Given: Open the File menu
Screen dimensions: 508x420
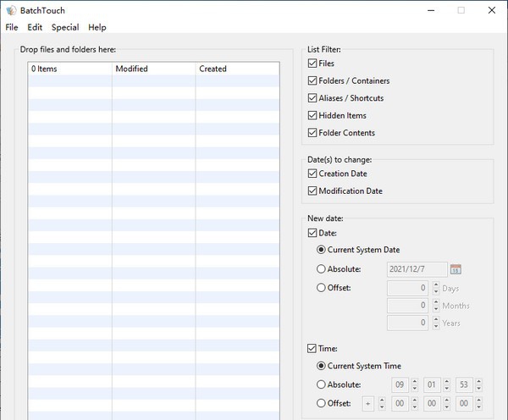Looking at the screenshot, I should tap(12, 27).
